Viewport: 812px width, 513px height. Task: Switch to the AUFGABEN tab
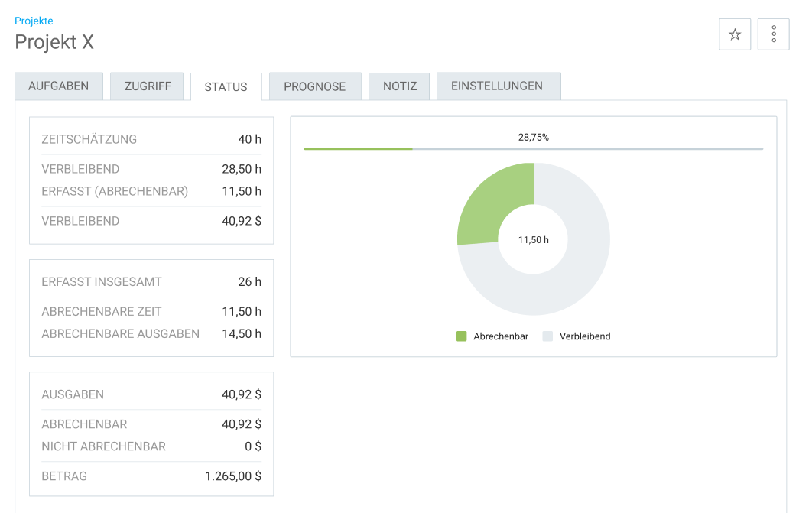[59, 86]
